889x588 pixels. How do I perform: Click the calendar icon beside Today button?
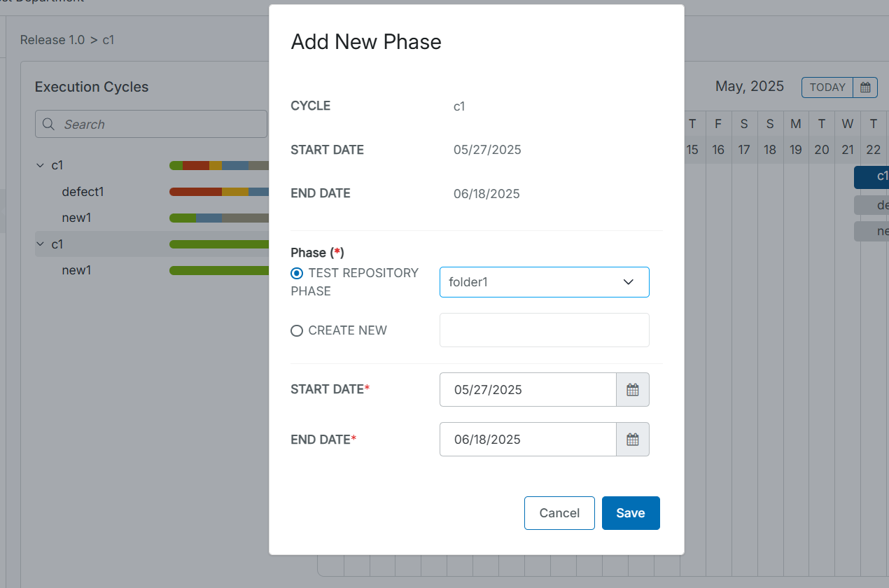[865, 87]
